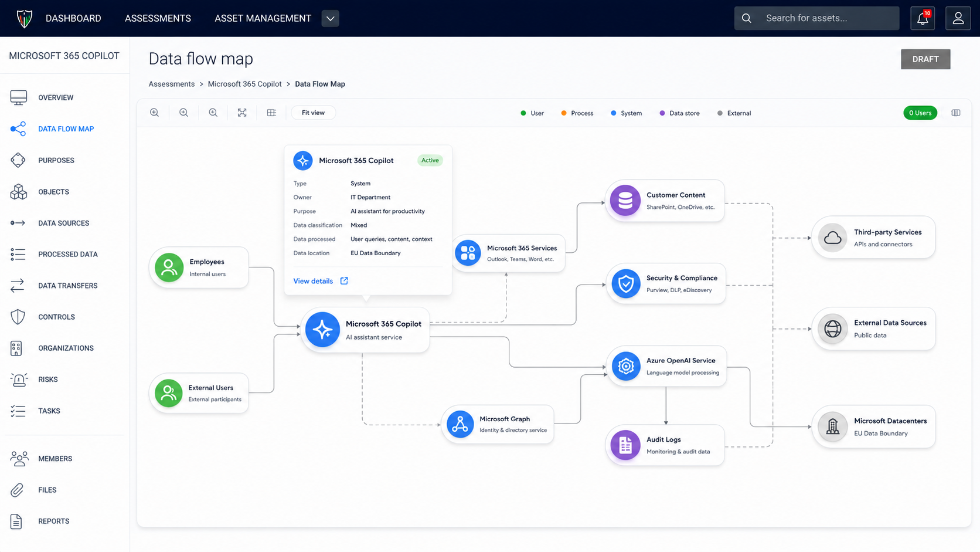
Task: Select the Microsoft 365 Services node icon
Action: point(468,253)
